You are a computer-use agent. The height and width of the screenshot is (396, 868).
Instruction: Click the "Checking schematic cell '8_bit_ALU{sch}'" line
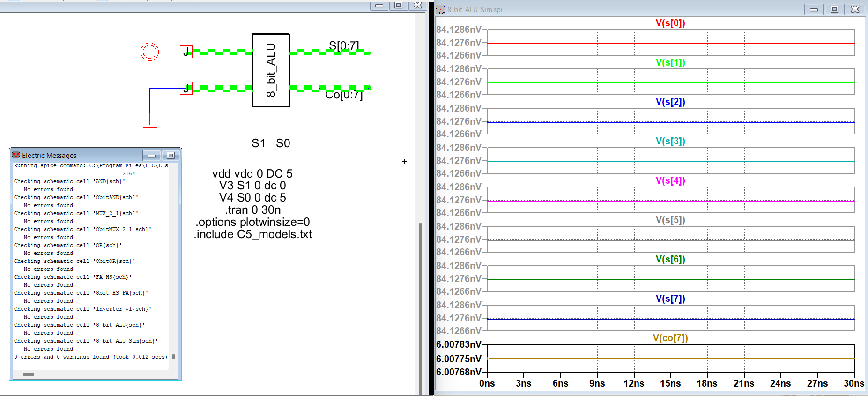click(x=80, y=325)
